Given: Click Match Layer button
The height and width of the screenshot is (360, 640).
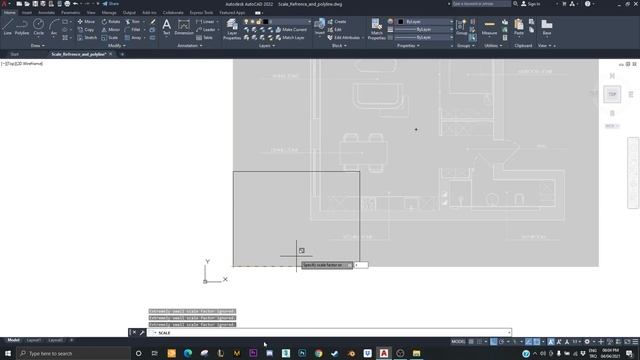Looking at the screenshot, I should coord(290,38).
